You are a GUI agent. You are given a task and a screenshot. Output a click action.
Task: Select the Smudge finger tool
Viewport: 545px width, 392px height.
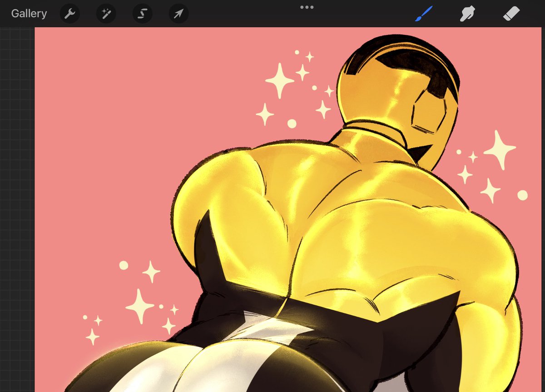468,14
